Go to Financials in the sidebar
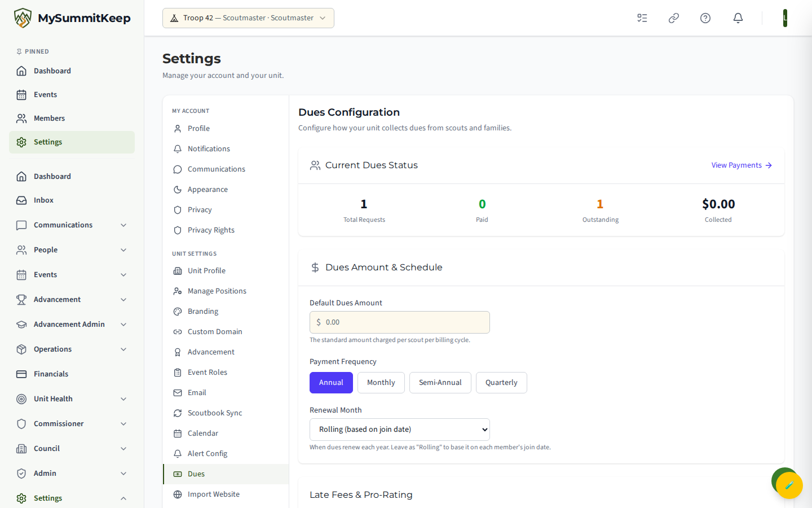This screenshot has height=508, width=812. 72,374
